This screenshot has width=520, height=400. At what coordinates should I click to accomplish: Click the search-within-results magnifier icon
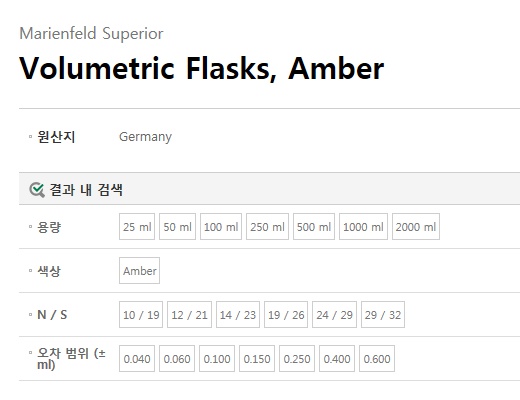tap(37, 190)
